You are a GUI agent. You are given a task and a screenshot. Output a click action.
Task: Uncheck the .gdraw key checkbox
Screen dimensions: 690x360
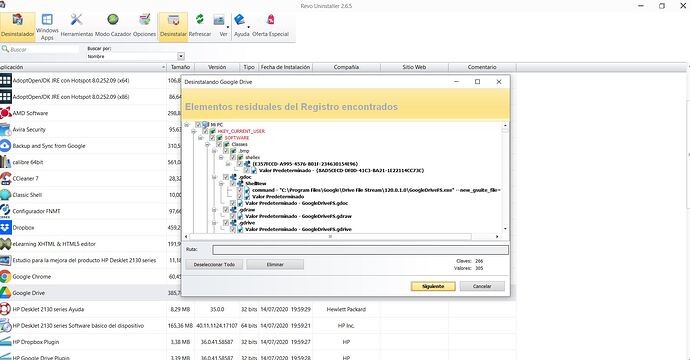(x=226, y=210)
